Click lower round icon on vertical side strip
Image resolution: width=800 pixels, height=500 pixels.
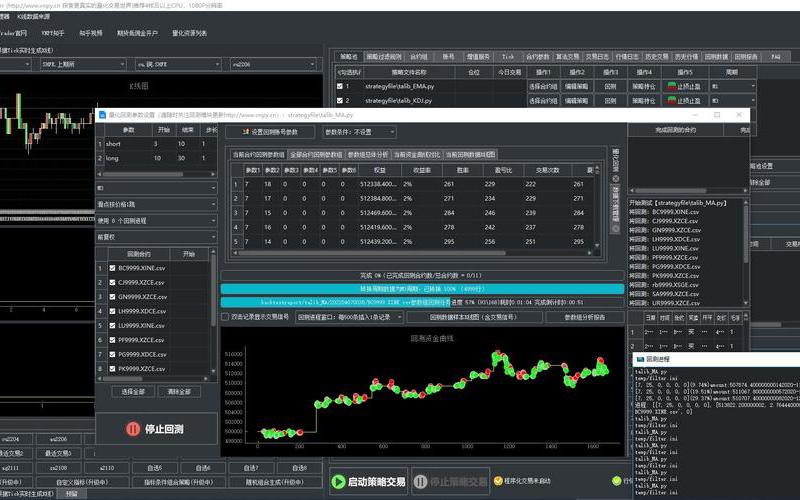coord(615,229)
